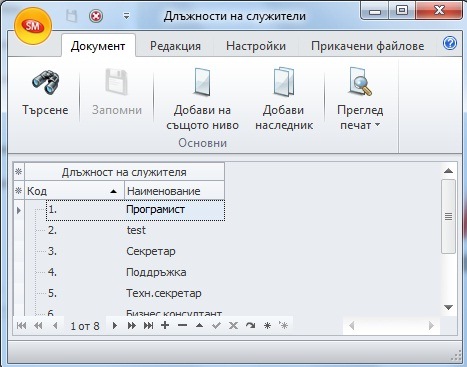Go to next record navigator button

click(115, 325)
